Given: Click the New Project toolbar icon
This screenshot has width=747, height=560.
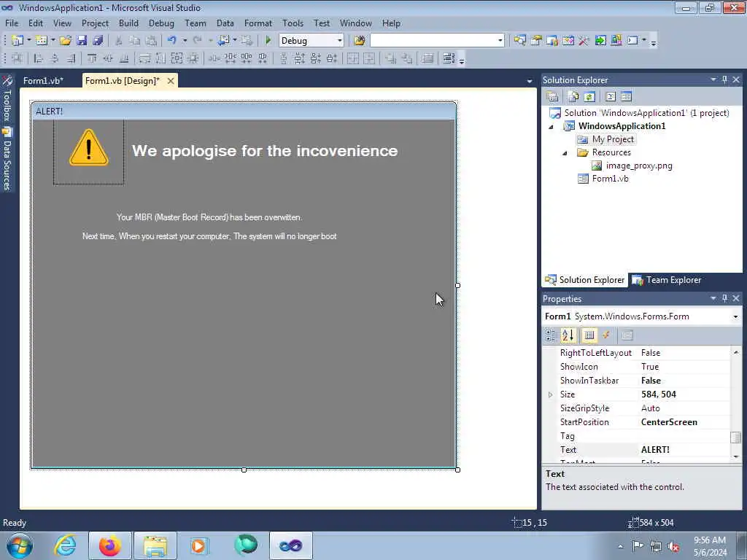Looking at the screenshot, I should [18, 41].
